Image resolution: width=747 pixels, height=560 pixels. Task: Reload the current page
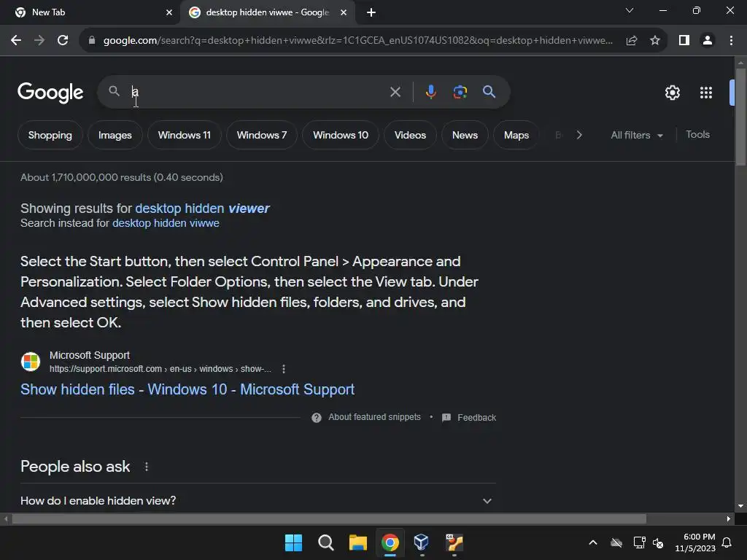click(x=63, y=41)
